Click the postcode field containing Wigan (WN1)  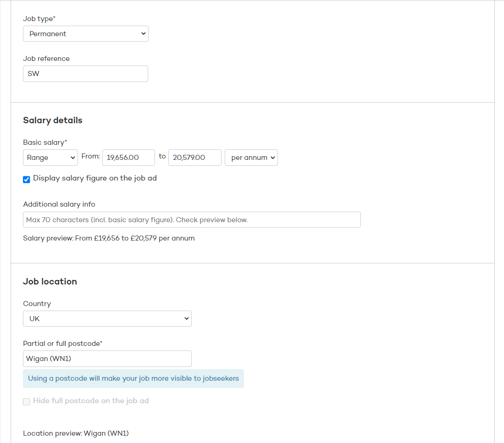pos(107,359)
